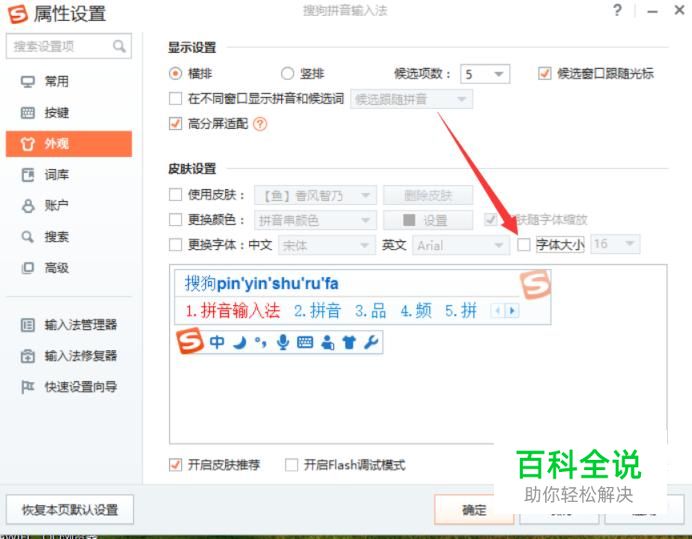Click the punctuation icon in preview toolbar

point(260,342)
